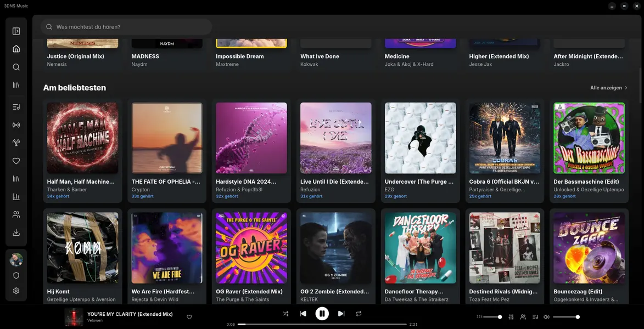
Task: Open the podcast antenna icon in sidebar
Action: click(x=16, y=143)
